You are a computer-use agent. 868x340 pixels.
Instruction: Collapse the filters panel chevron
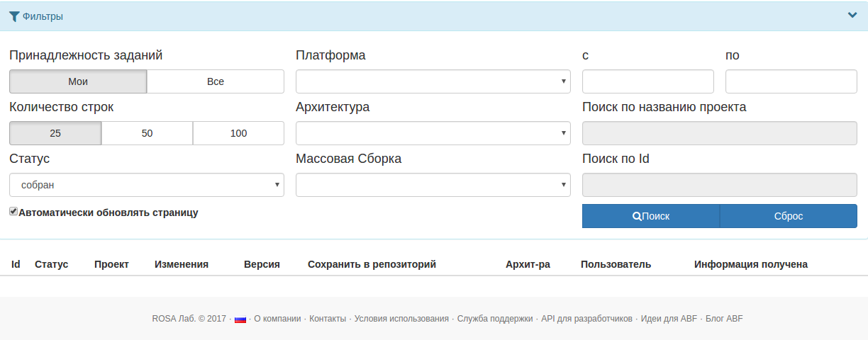point(852,16)
